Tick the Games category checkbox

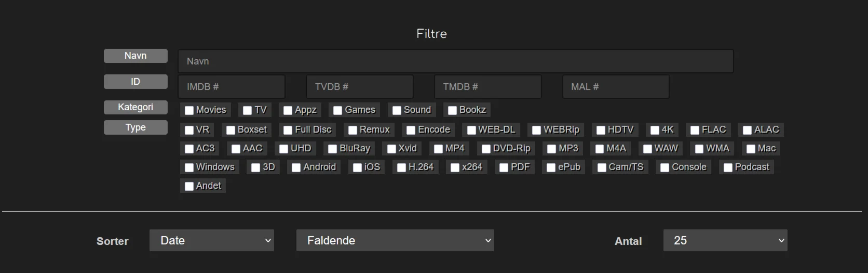338,110
